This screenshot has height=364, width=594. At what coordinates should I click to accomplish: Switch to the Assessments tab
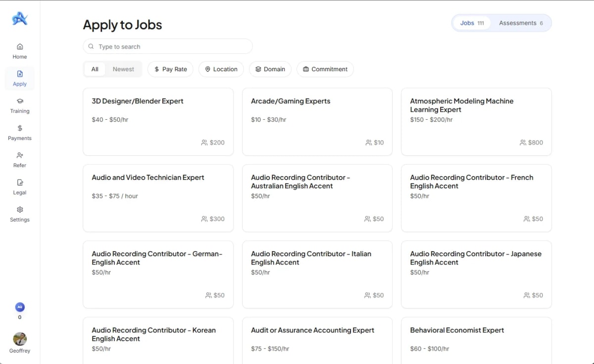point(521,23)
